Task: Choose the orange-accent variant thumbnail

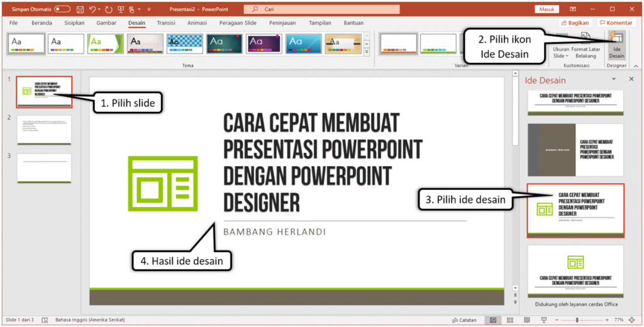Action: pos(398,43)
